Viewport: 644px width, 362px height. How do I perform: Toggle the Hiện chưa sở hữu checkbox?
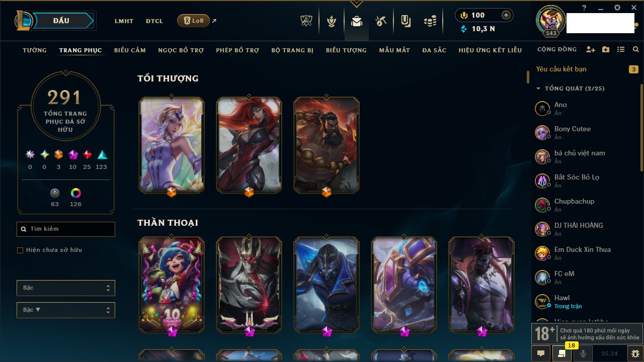point(20,250)
